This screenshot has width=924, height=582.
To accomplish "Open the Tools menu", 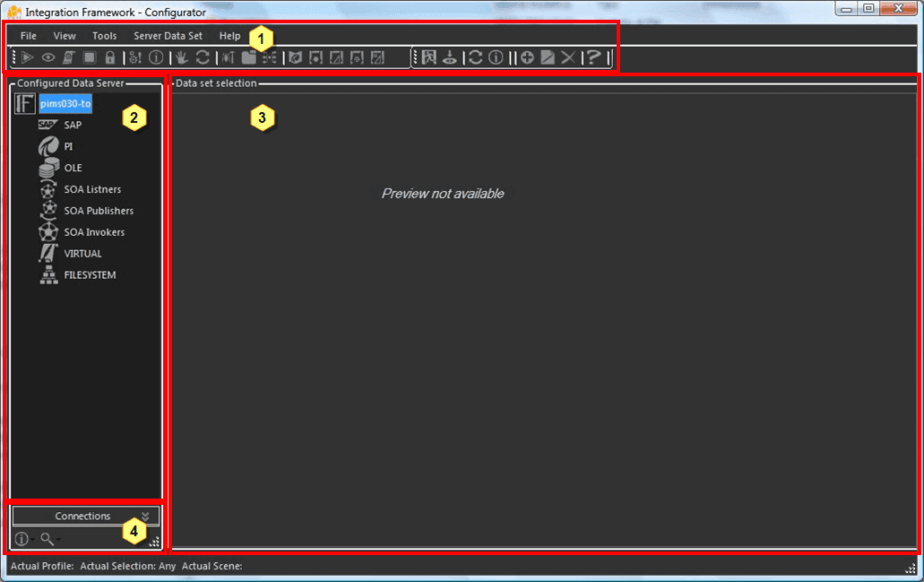I will tap(104, 36).
